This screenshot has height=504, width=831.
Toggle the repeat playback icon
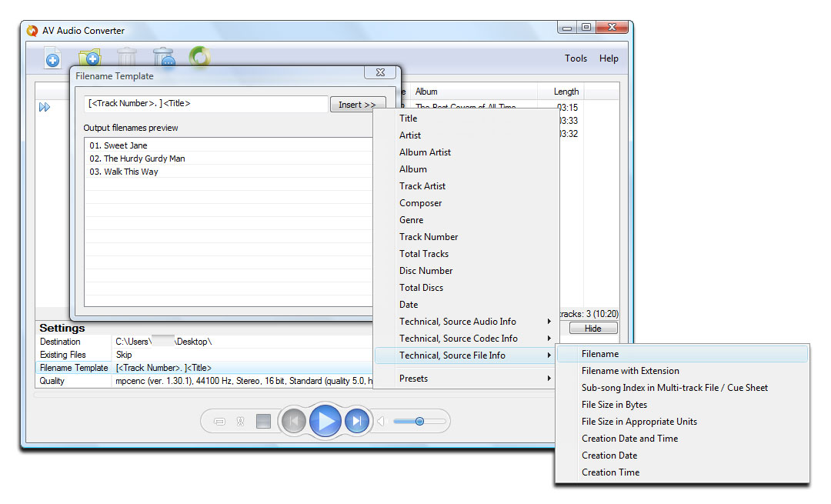pyautogui.click(x=219, y=422)
